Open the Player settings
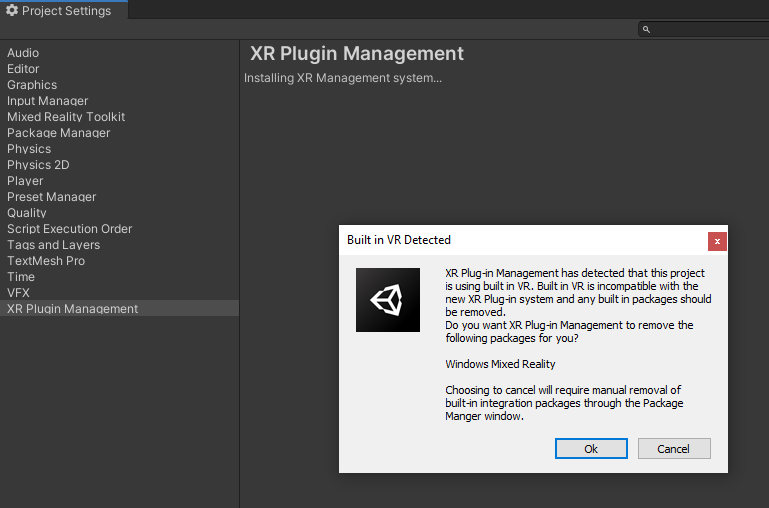 click(x=119, y=181)
